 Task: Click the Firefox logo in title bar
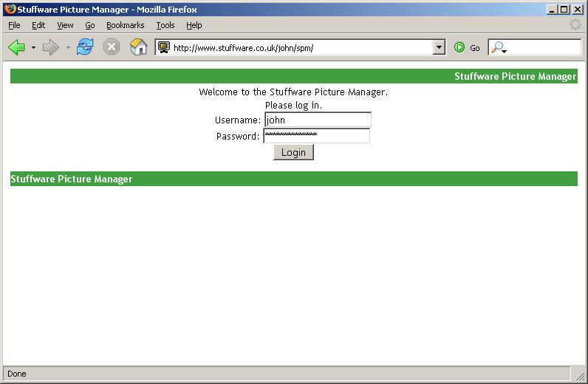[10, 9]
